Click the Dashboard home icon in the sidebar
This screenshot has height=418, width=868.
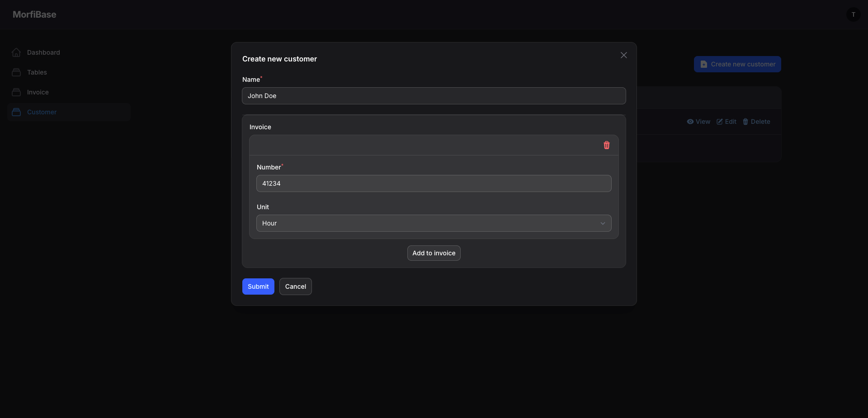[16, 52]
